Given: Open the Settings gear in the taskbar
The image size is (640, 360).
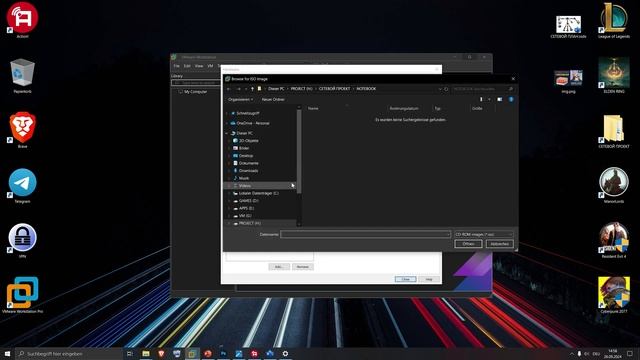Looking at the screenshot, I should click(x=285, y=353).
